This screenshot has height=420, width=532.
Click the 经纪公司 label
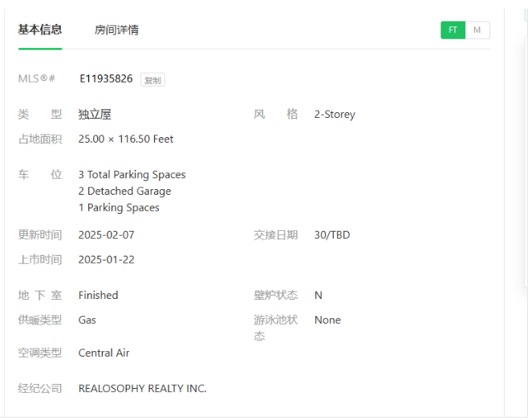pos(40,389)
